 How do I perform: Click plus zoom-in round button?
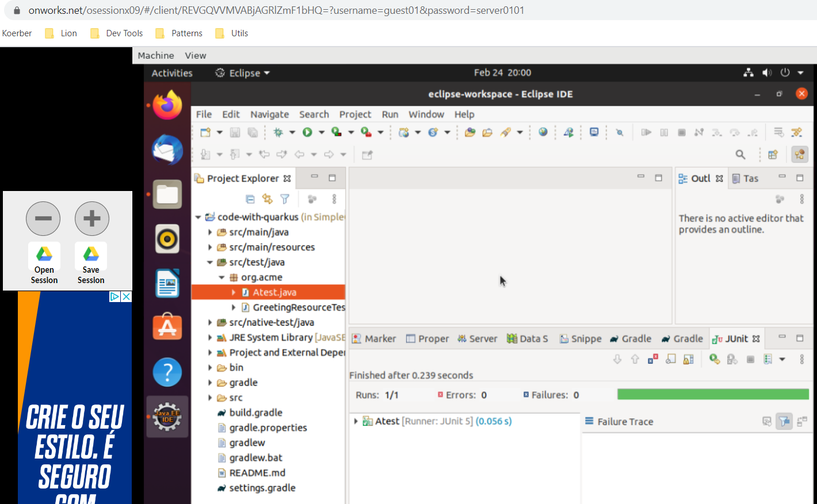(92, 219)
